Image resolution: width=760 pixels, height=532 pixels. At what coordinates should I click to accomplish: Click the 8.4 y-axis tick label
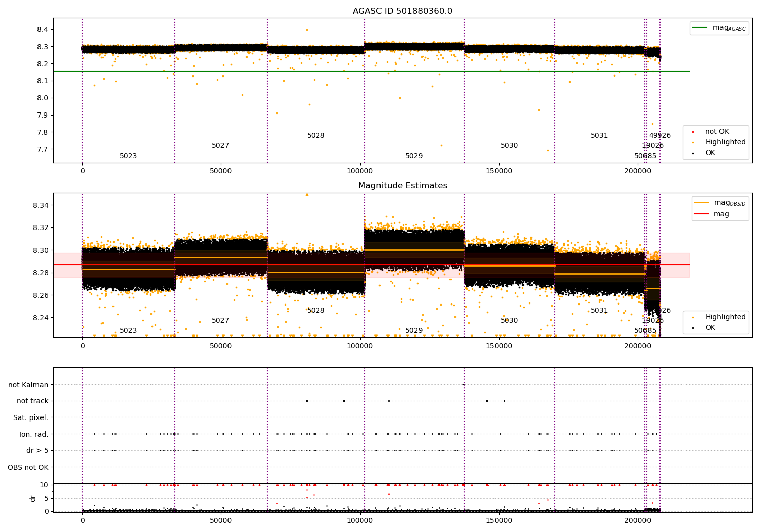click(43, 30)
